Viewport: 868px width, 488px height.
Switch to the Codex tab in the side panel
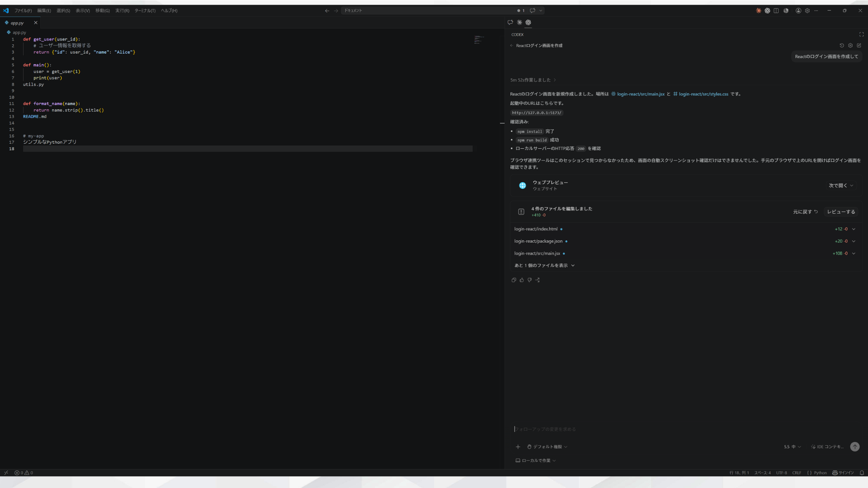(x=528, y=22)
